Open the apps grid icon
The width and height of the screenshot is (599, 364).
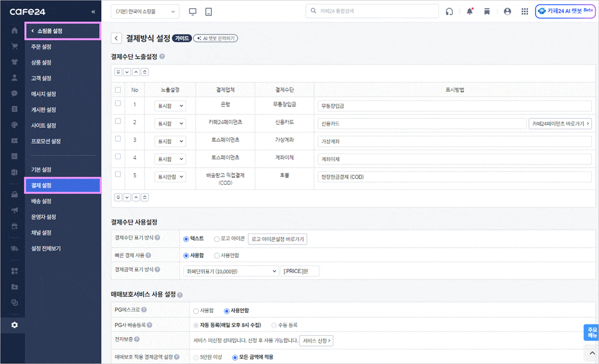[525, 12]
